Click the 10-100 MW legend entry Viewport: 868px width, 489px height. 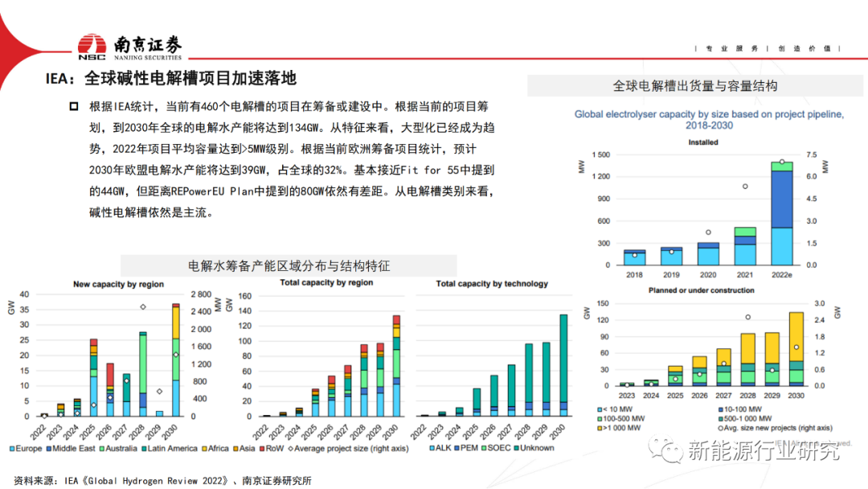[739, 409]
